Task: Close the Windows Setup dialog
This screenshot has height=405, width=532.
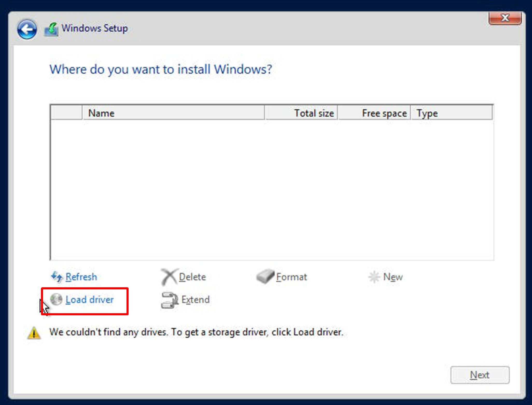Action: [x=505, y=18]
